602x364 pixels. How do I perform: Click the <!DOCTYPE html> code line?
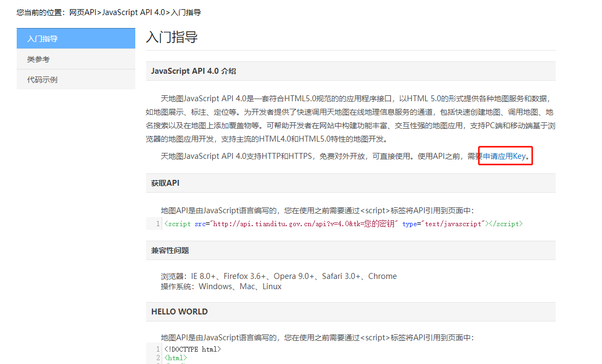pos(192,349)
